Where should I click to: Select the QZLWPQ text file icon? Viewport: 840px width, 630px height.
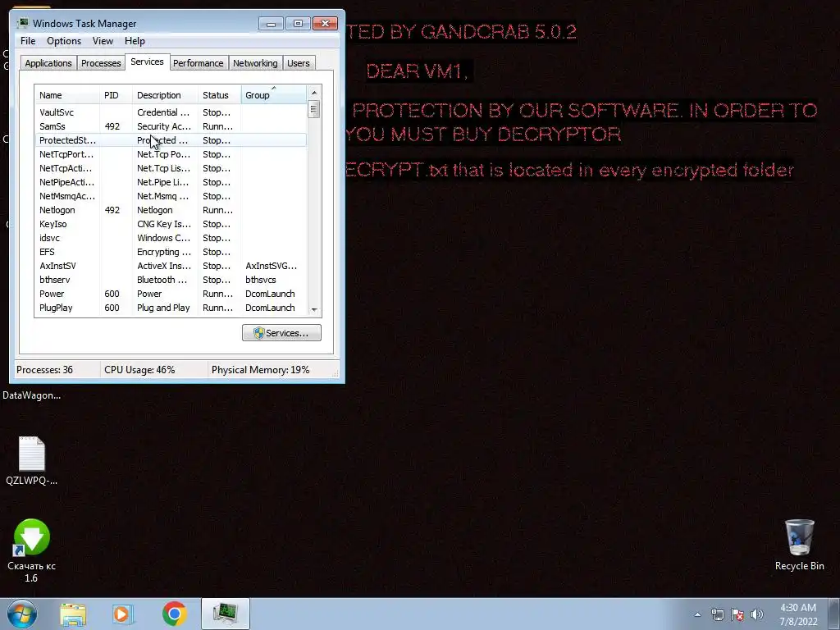point(32,461)
